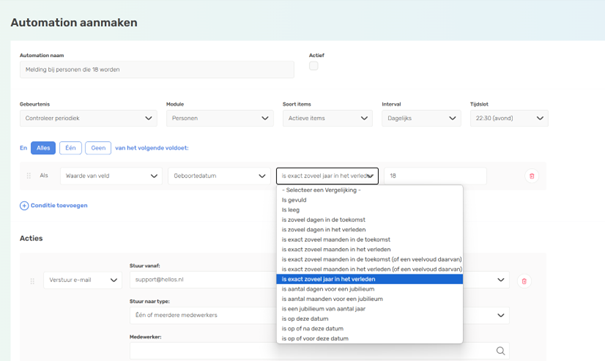Choose 'is zoveel dagen in de toekomst'

[370, 220]
